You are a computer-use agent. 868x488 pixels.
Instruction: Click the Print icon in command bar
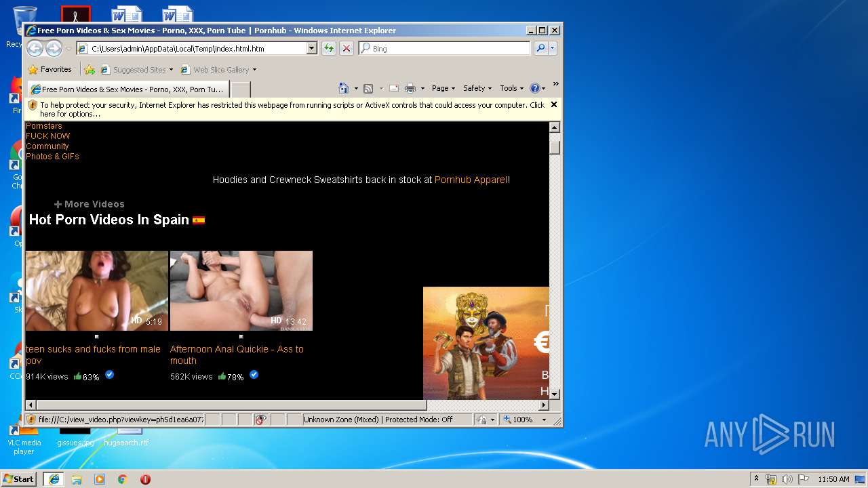pyautogui.click(x=410, y=88)
